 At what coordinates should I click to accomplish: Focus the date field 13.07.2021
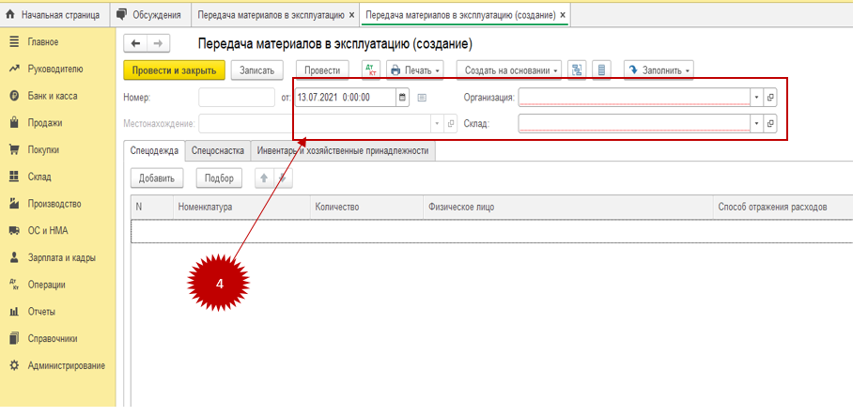(346, 98)
